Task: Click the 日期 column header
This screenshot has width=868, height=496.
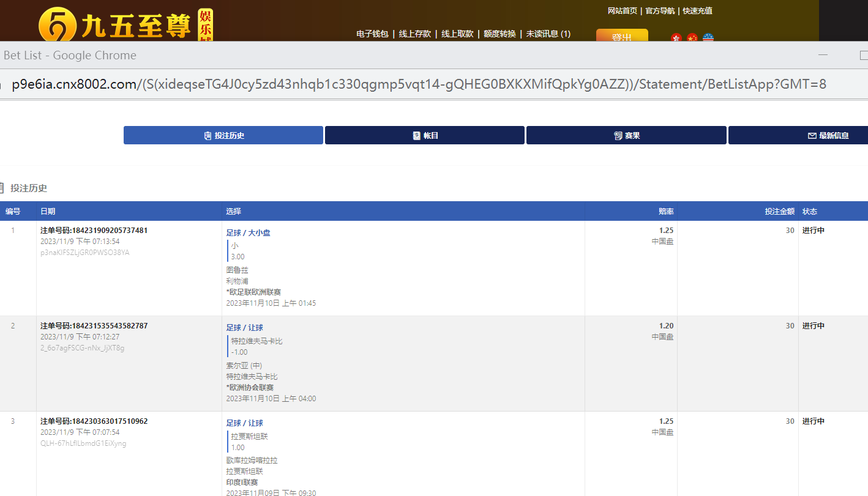Action: [x=48, y=212]
